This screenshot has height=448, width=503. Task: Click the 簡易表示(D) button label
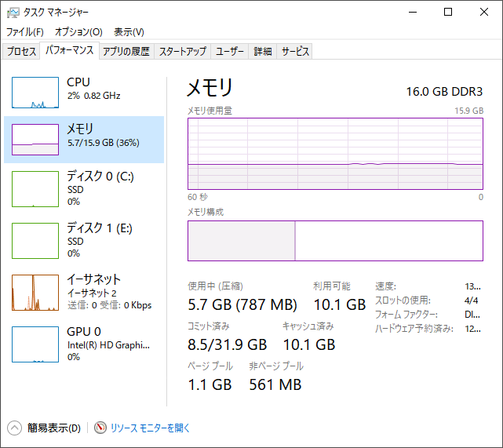click(x=54, y=428)
